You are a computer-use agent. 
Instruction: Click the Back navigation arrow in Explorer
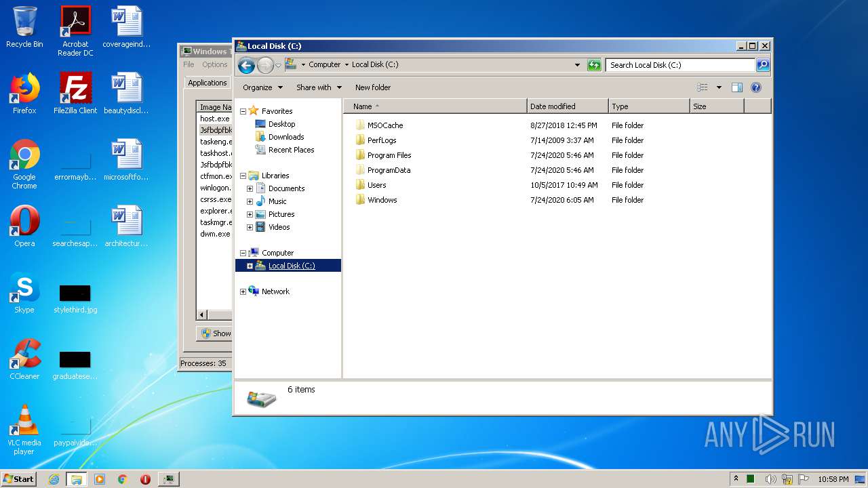pyautogui.click(x=246, y=65)
